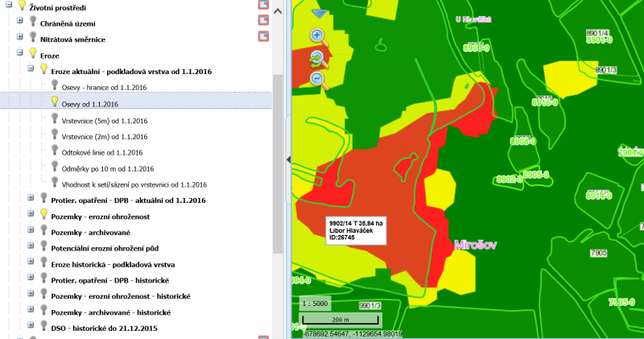Toggle lightbulb for Pozemky - erozní ohroženost

coord(44,215)
